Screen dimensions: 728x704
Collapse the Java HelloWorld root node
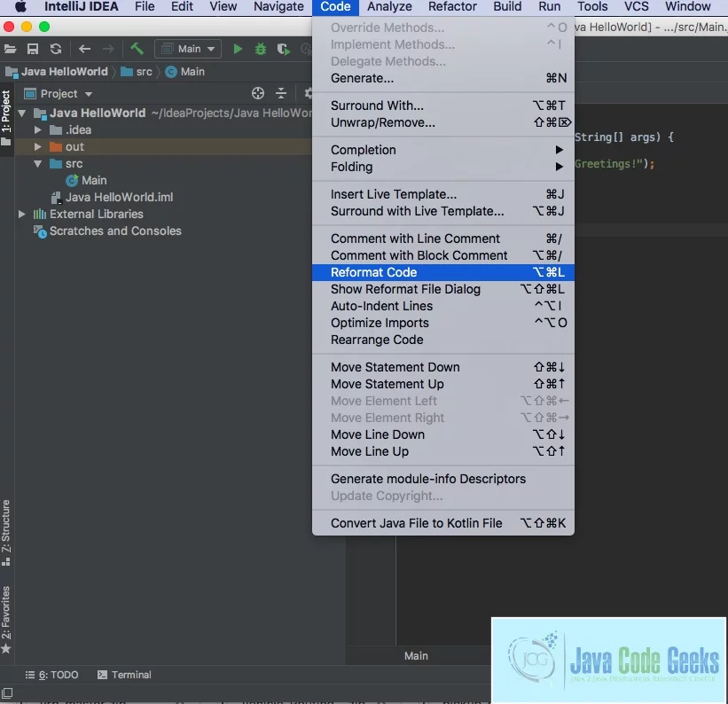[22, 113]
